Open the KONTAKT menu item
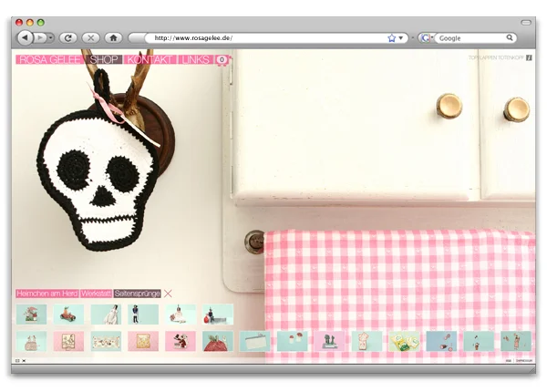 tap(150, 60)
